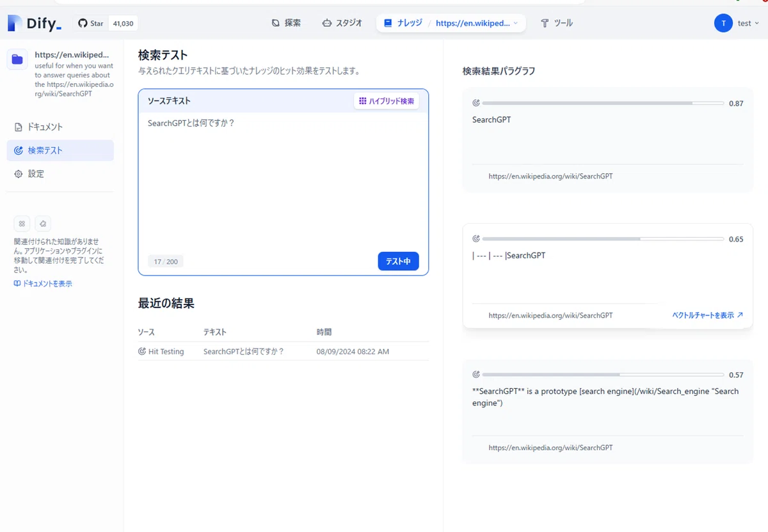This screenshot has width=768, height=532.
Task: Open 設定 in the sidebar
Action: coord(60,174)
